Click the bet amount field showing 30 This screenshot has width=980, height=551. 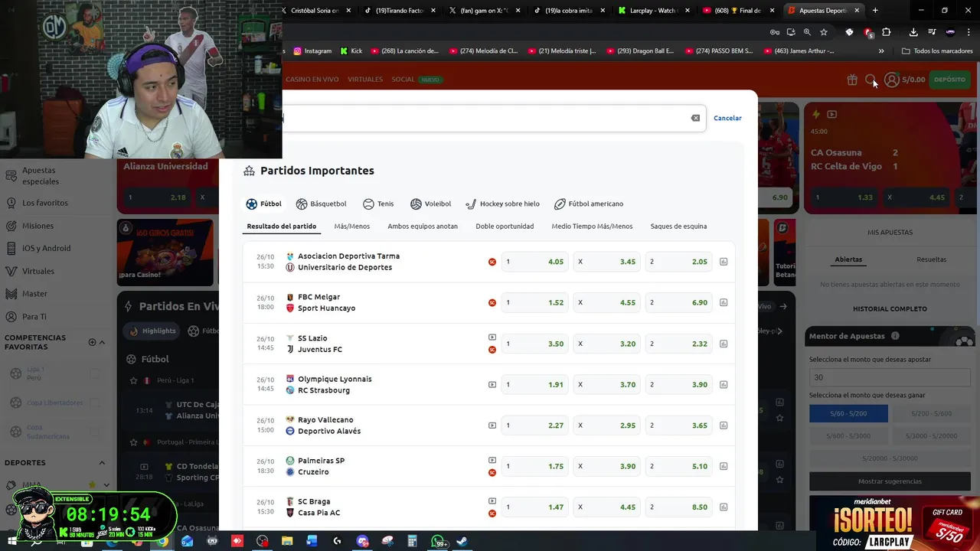click(890, 377)
